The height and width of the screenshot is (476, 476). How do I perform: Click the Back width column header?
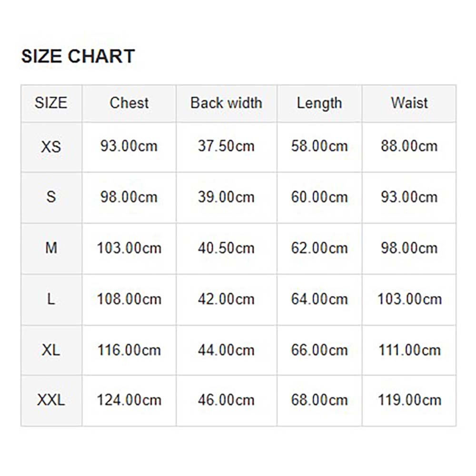coord(226,103)
